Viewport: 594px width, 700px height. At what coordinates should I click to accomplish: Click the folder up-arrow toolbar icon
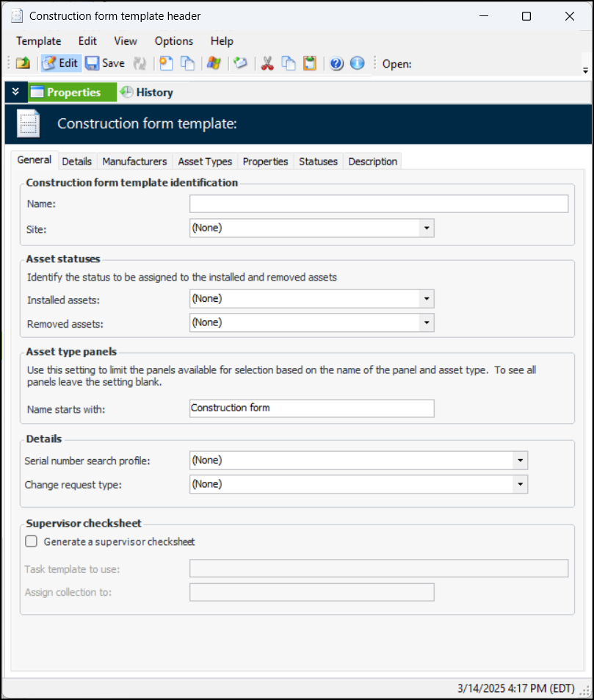(x=23, y=63)
